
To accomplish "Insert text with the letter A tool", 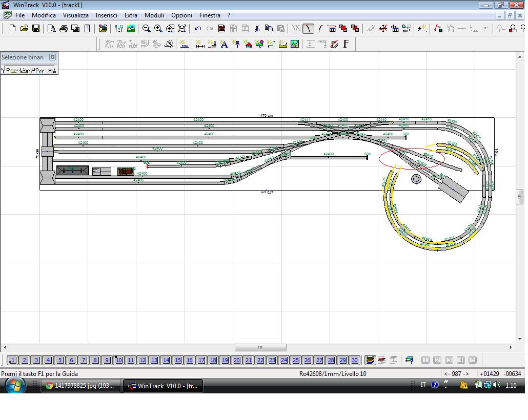I will tap(224, 44).
